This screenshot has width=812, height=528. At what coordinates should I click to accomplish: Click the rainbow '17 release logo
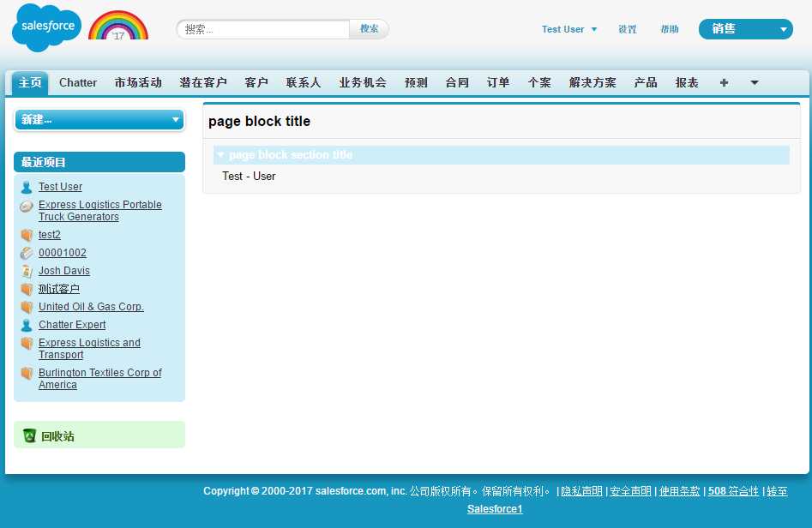(x=118, y=26)
